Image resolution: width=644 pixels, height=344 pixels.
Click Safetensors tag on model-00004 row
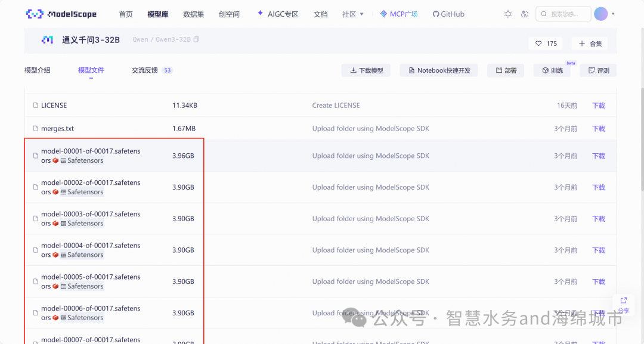pos(82,255)
